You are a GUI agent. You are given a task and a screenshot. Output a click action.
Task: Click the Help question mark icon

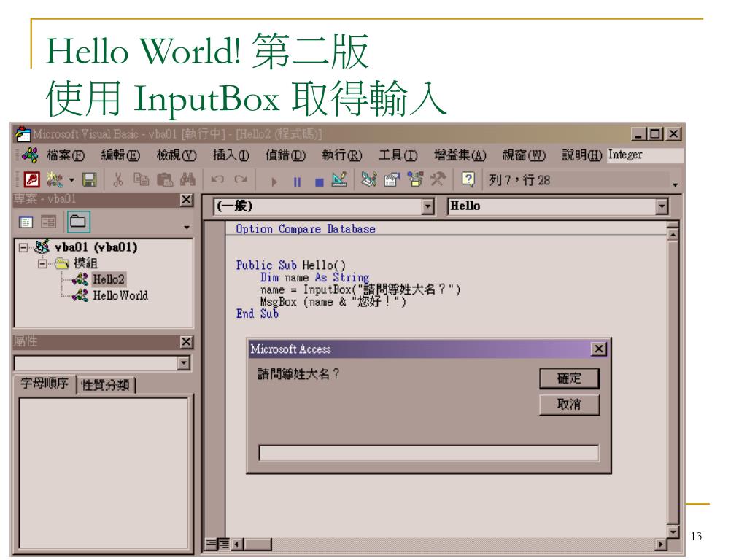click(468, 179)
